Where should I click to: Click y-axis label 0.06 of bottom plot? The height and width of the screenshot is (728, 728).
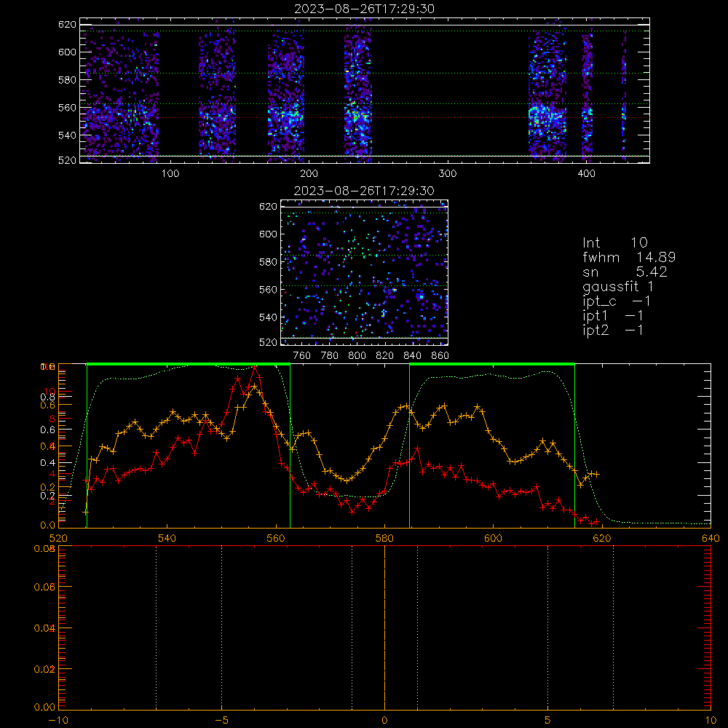(44, 587)
